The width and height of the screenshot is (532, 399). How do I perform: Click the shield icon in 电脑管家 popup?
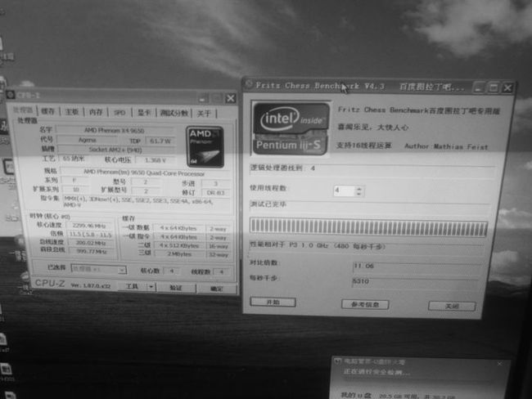pos(338,361)
